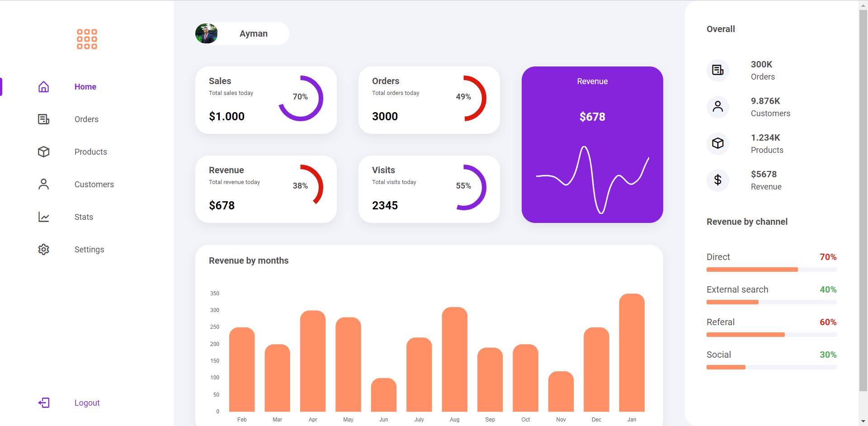Click the Logout arrow icon
Image resolution: width=868 pixels, height=426 pixels.
44,403
